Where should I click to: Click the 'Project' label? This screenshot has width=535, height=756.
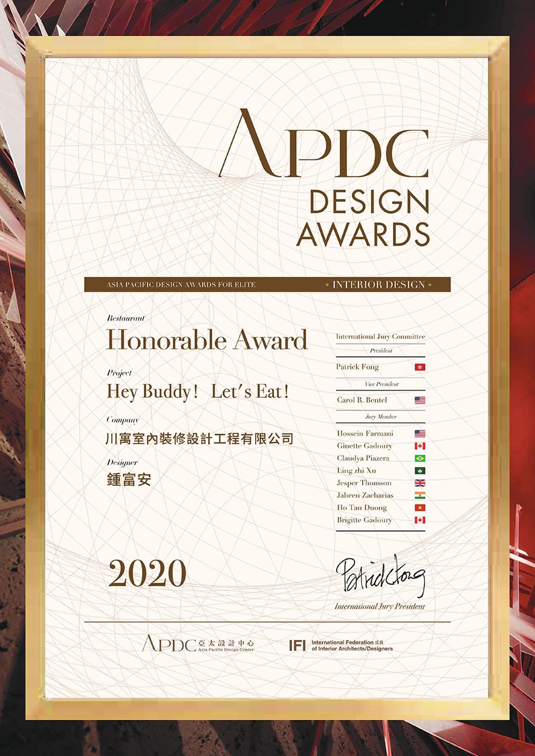click(x=119, y=373)
